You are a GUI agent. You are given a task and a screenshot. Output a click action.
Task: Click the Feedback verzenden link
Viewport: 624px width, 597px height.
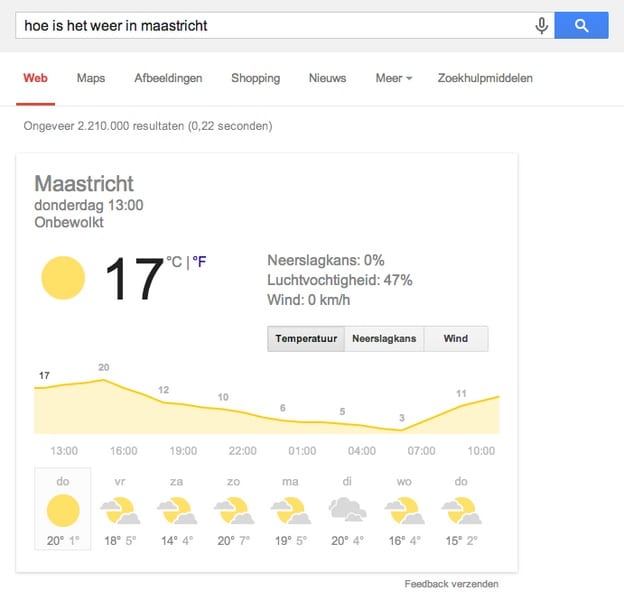tap(451, 584)
